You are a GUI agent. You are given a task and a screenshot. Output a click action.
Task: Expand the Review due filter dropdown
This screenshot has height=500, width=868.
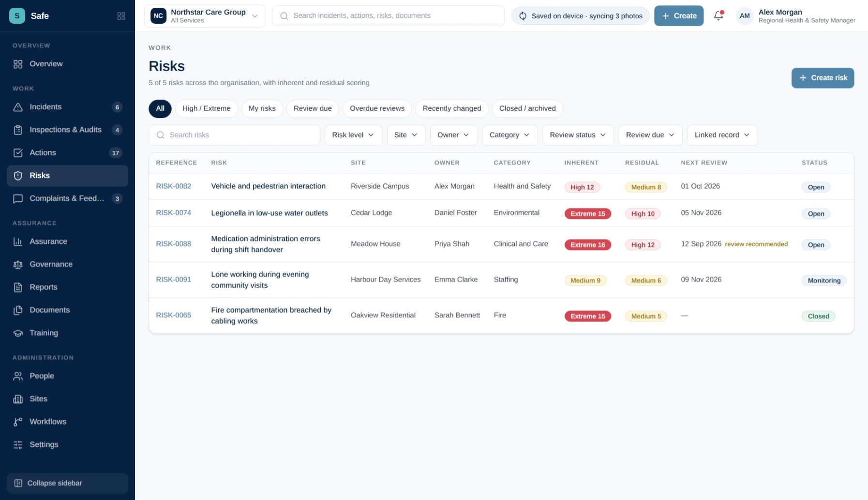click(650, 135)
